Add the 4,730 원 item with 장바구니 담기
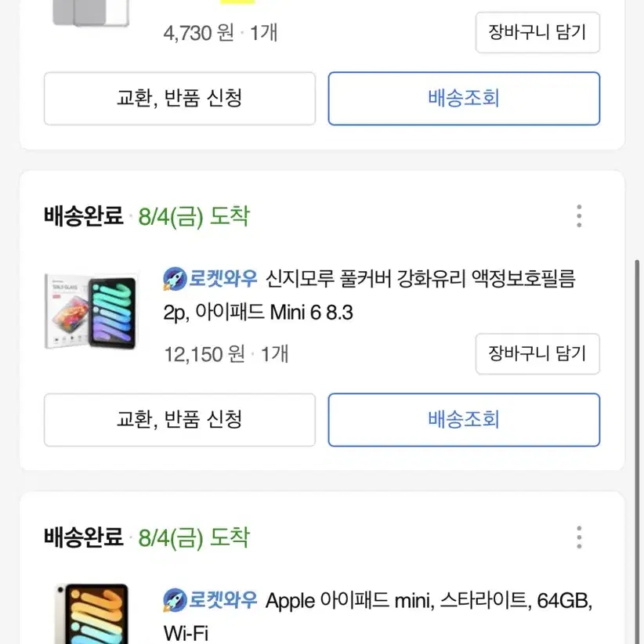This screenshot has width=644, height=644. (x=537, y=32)
